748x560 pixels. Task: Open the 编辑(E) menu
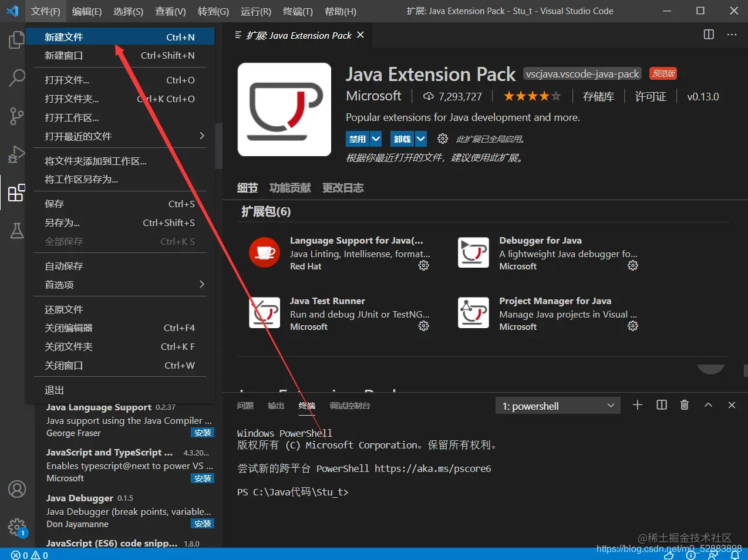click(x=87, y=11)
